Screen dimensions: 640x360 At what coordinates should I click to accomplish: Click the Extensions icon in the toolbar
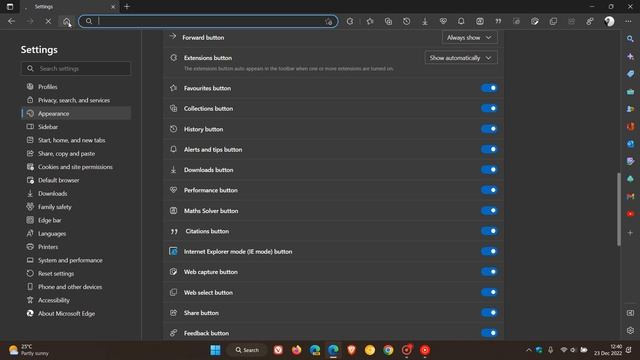pyautogui.click(x=350, y=21)
